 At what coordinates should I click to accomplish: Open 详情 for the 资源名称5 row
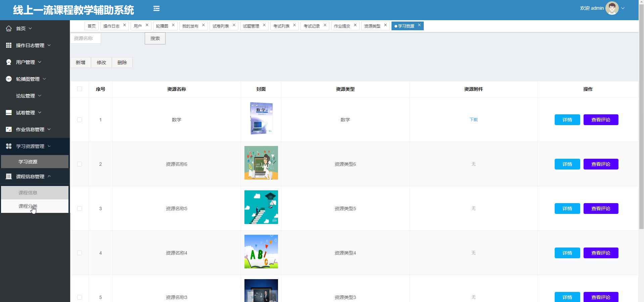(x=567, y=209)
